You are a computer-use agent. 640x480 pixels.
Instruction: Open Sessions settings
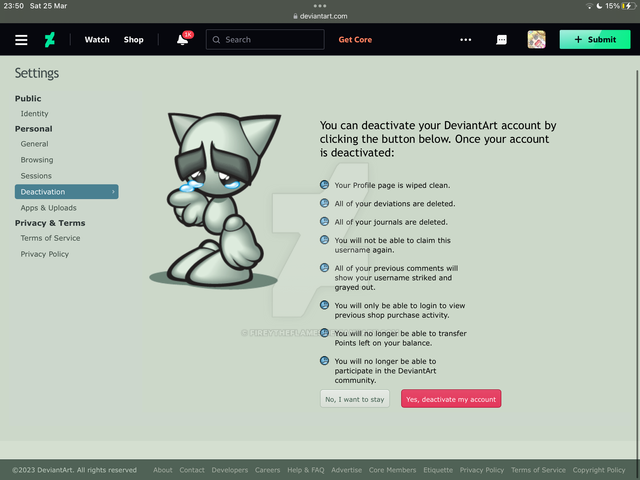(x=36, y=176)
